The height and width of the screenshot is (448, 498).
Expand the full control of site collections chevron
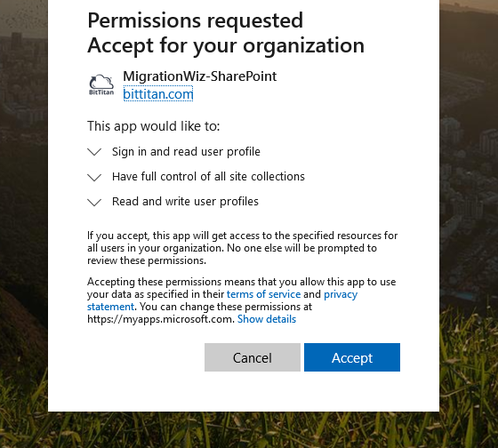94,177
